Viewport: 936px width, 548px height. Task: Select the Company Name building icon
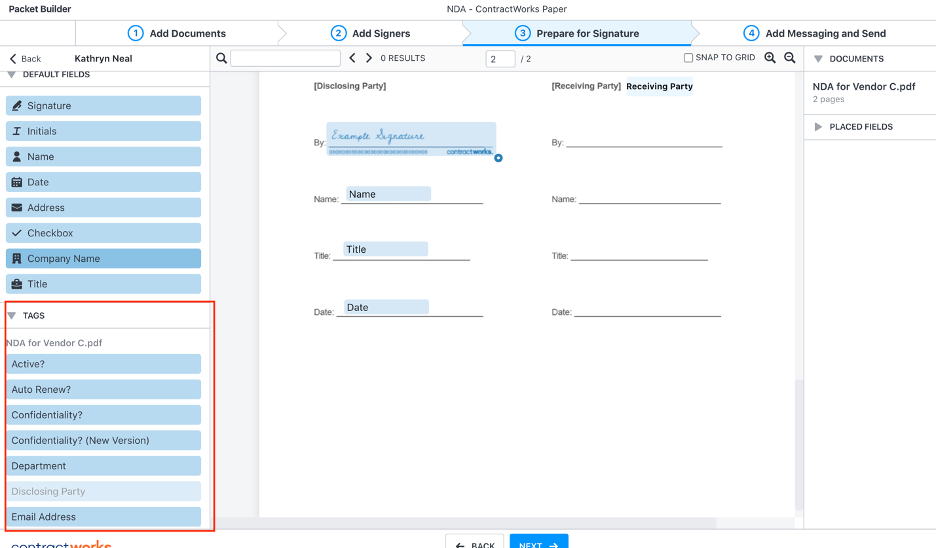17,258
